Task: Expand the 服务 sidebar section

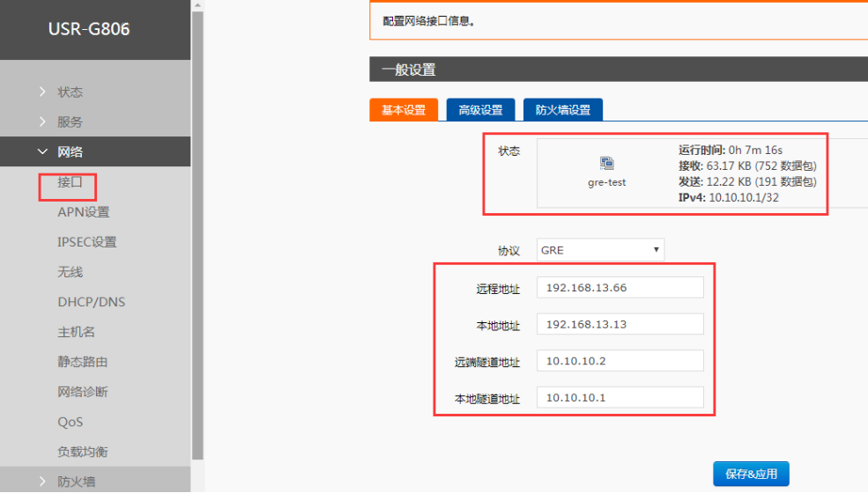Action: (x=70, y=122)
